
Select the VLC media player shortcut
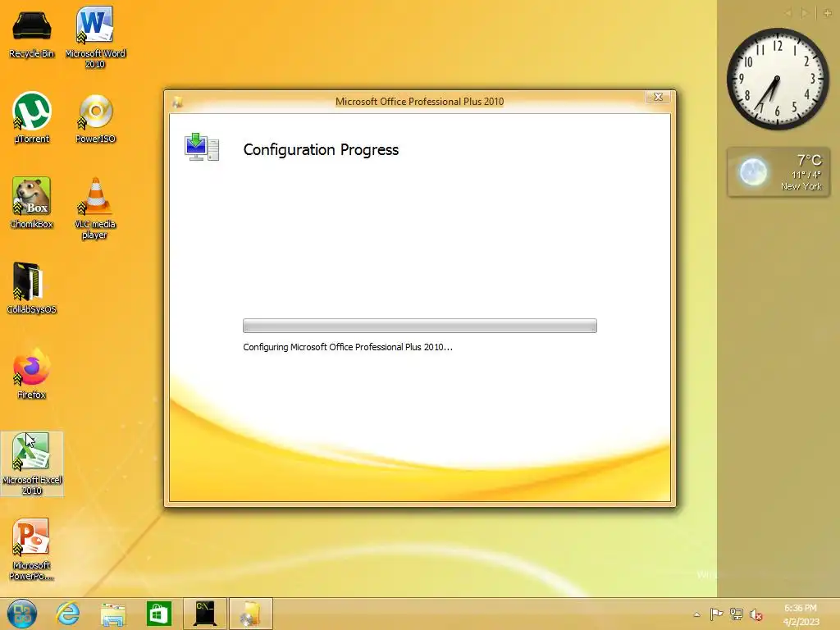95,208
